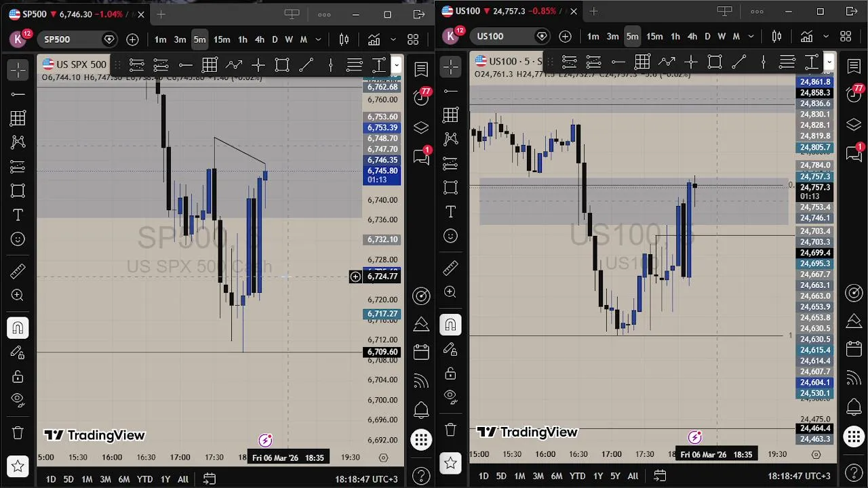This screenshot has width=868, height=488.
Task: Open the indicators icon in SP500 top toolbar
Action: (374, 39)
